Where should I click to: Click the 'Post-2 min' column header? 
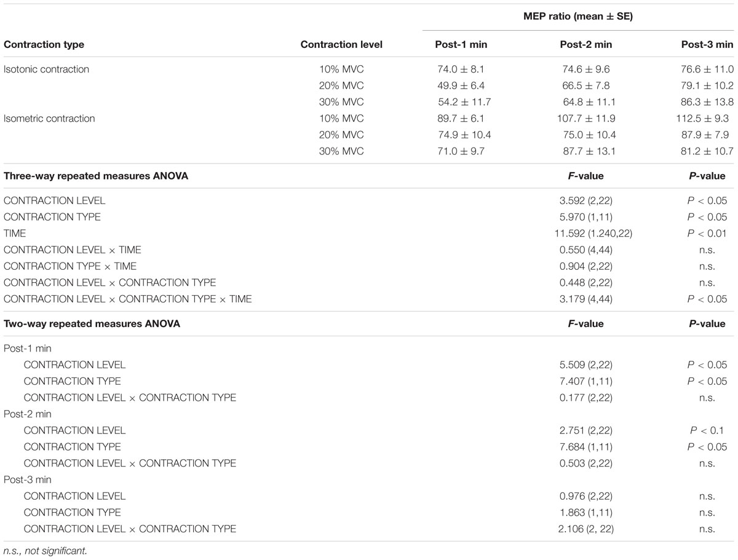(x=585, y=45)
